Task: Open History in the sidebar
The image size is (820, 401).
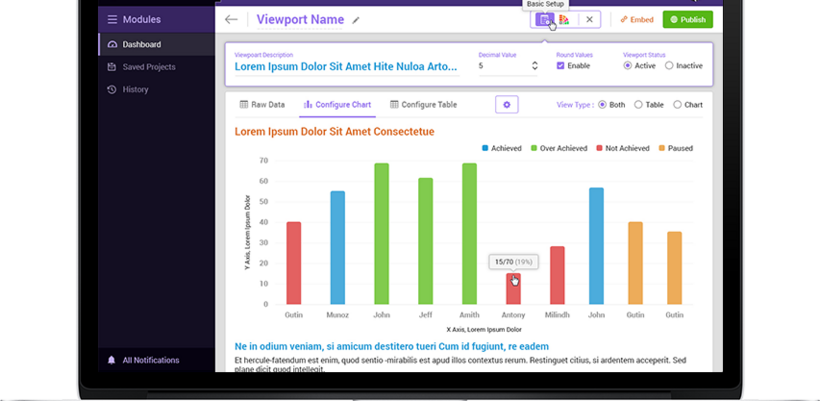Action: pos(156,89)
